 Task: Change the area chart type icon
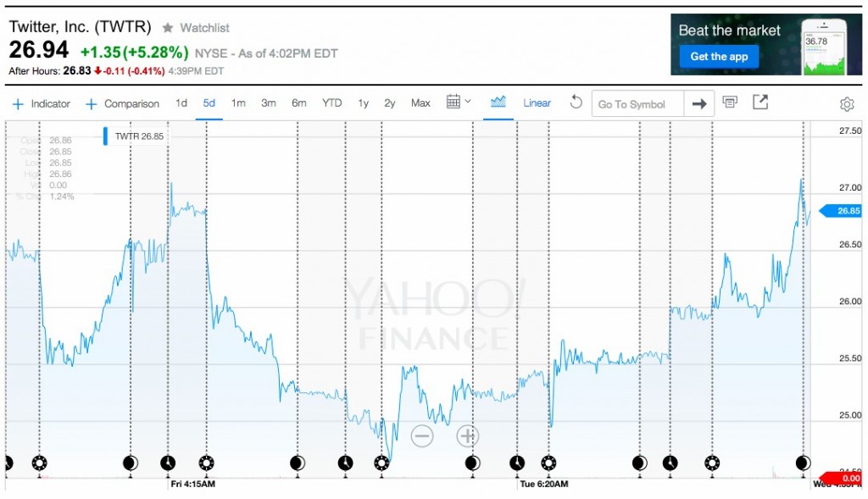tap(498, 103)
